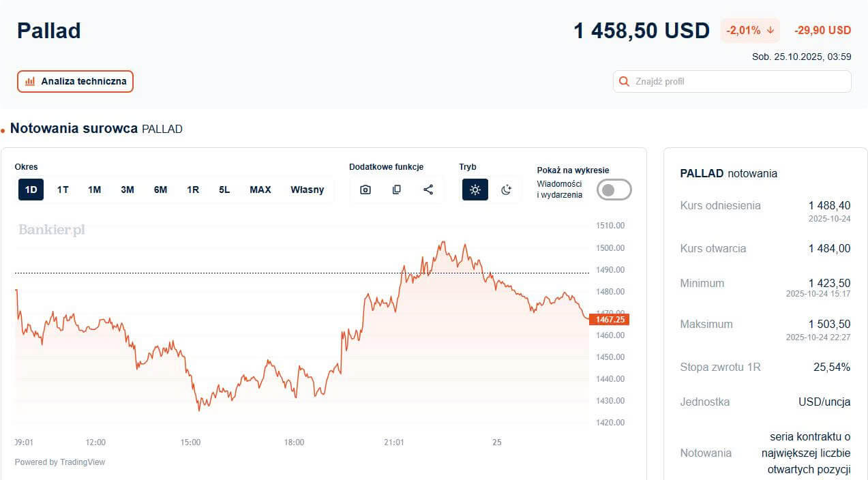Open Analiza techniczna
Viewport: 868px width, 480px height.
pos(76,81)
